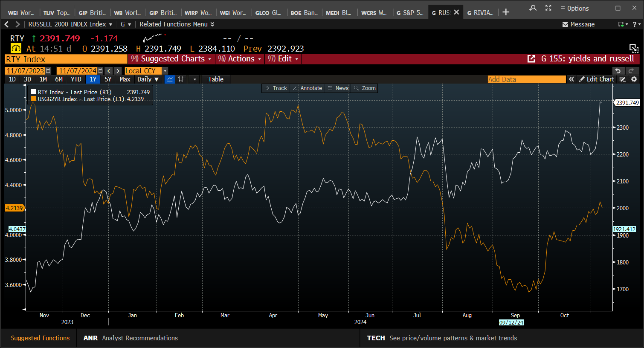Screen dimensions: 644x348
Task: Toggle the Annotate mode on chart
Action: pos(307,88)
